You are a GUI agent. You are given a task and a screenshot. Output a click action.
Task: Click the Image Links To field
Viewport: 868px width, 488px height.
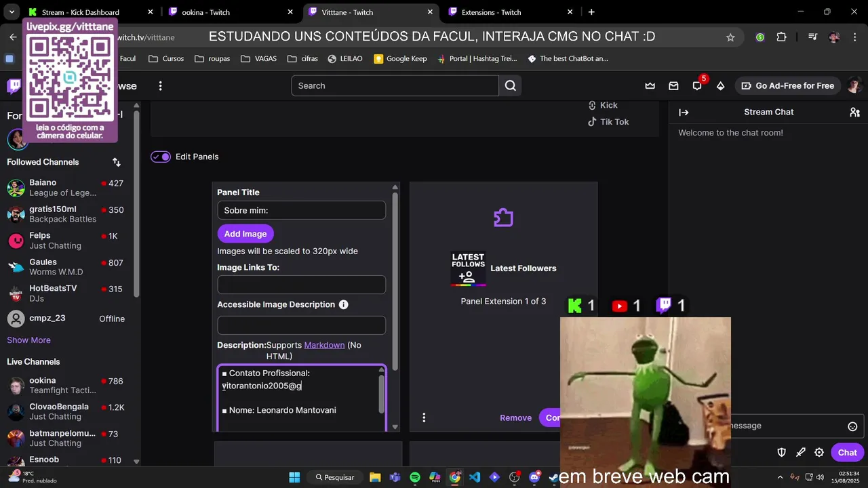pyautogui.click(x=301, y=285)
